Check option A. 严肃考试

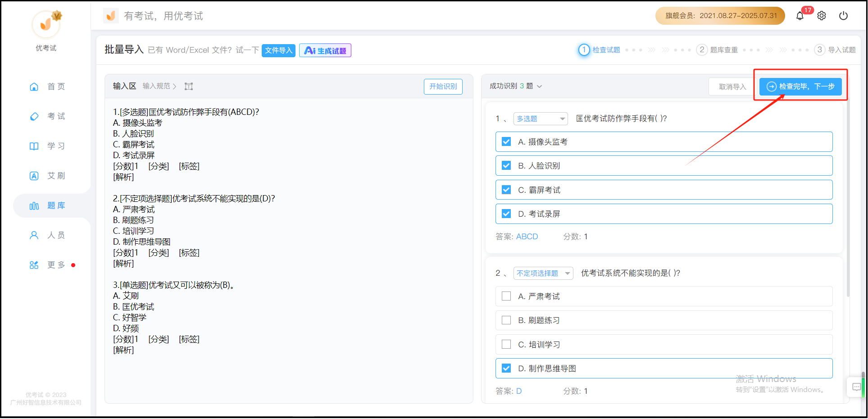tap(506, 296)
